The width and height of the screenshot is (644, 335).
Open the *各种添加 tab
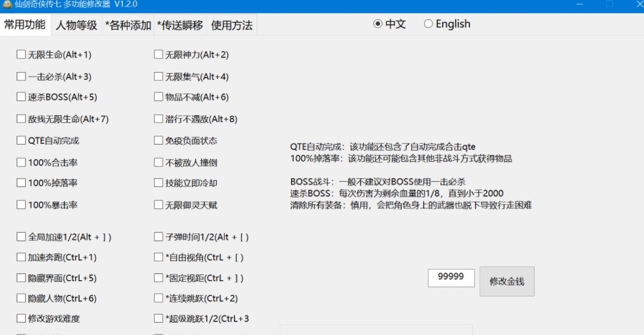128,26
